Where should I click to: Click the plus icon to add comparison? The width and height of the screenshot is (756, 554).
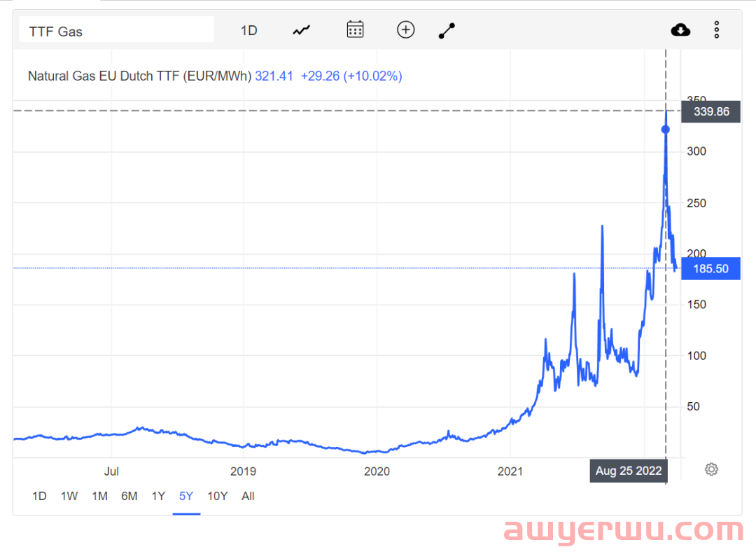406,29
